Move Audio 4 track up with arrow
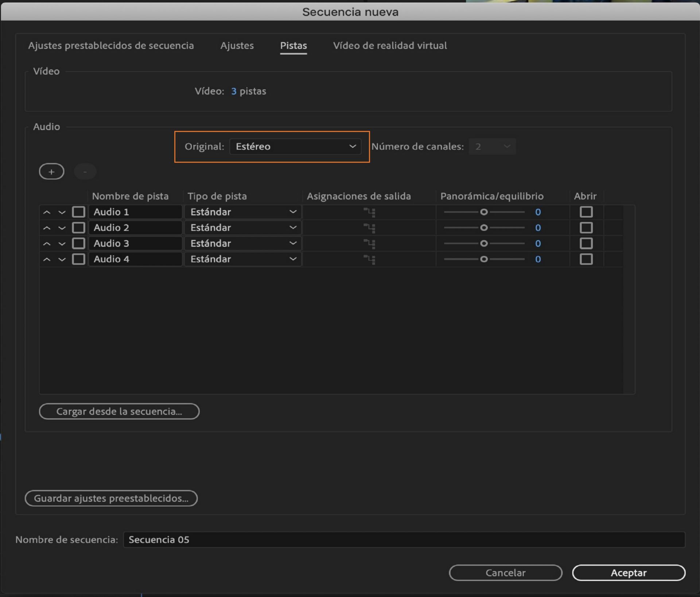 (x=47, y=259)
